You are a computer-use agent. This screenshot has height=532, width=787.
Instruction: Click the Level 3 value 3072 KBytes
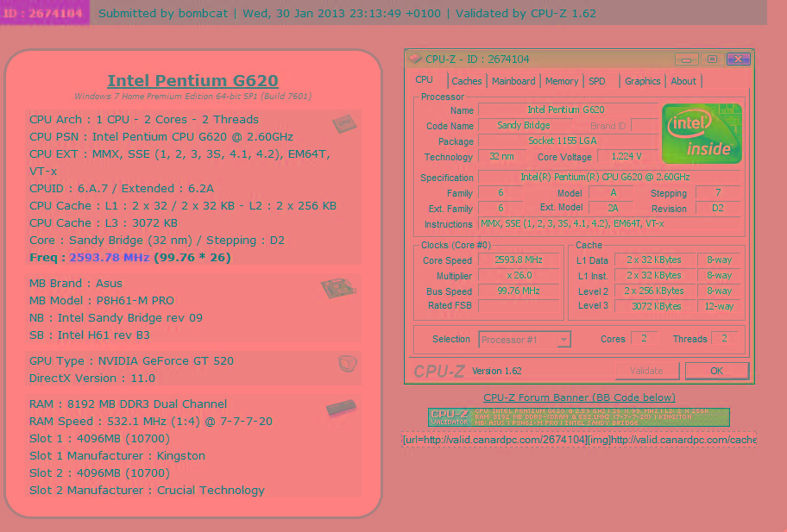(654, 306)
